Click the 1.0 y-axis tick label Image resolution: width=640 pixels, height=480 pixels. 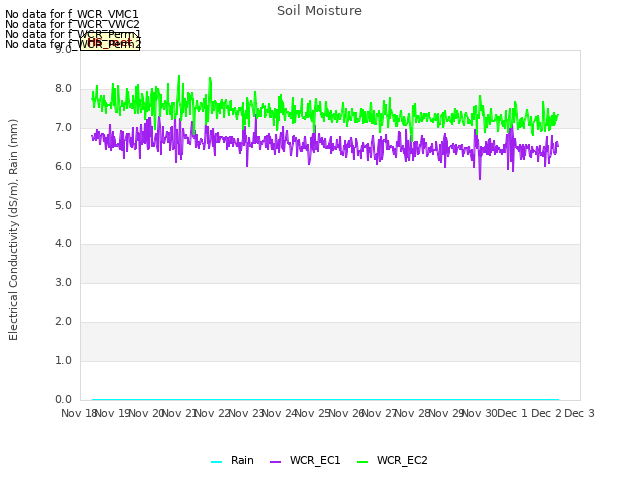(x=63, y=360)
